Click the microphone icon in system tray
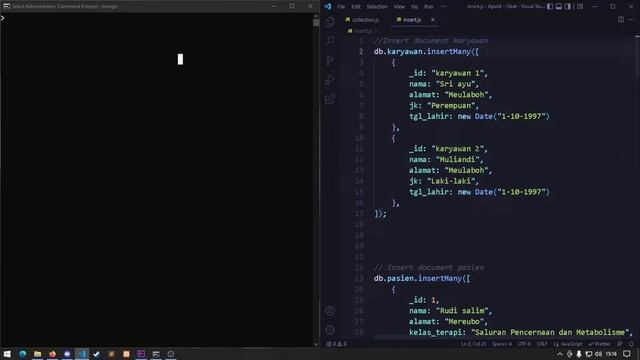This screenshot has width=640, height=360. pyautogui.click(x=579, y=354)
